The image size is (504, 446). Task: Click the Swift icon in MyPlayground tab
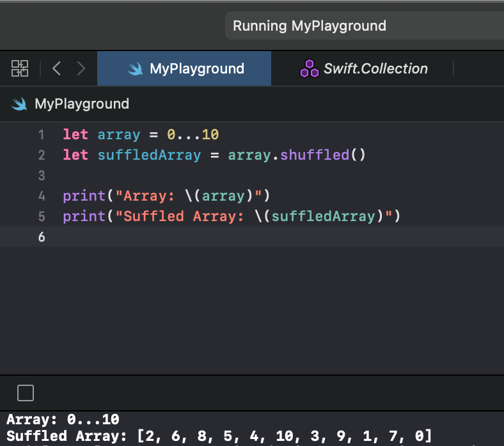(135, 69)
